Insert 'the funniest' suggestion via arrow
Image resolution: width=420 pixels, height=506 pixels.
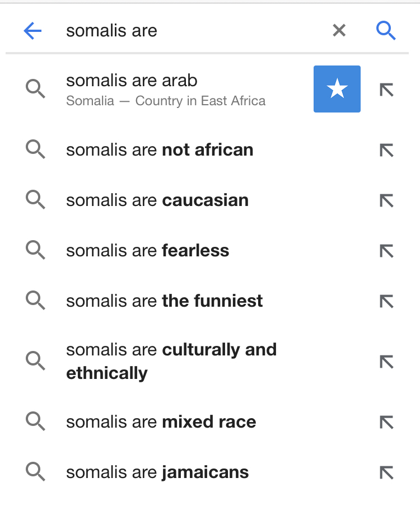point(386,301)
